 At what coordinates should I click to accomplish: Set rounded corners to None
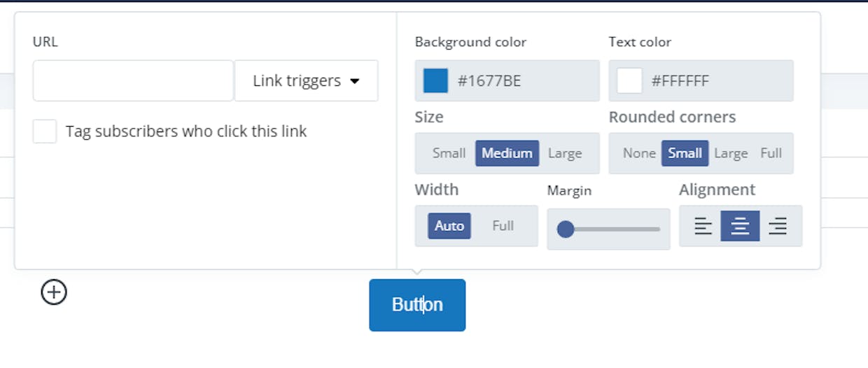639,153
